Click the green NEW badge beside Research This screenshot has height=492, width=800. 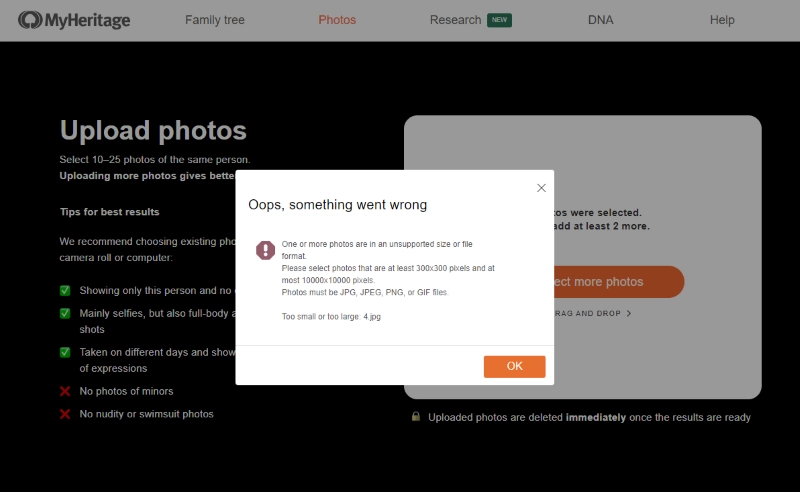point(499,20)
